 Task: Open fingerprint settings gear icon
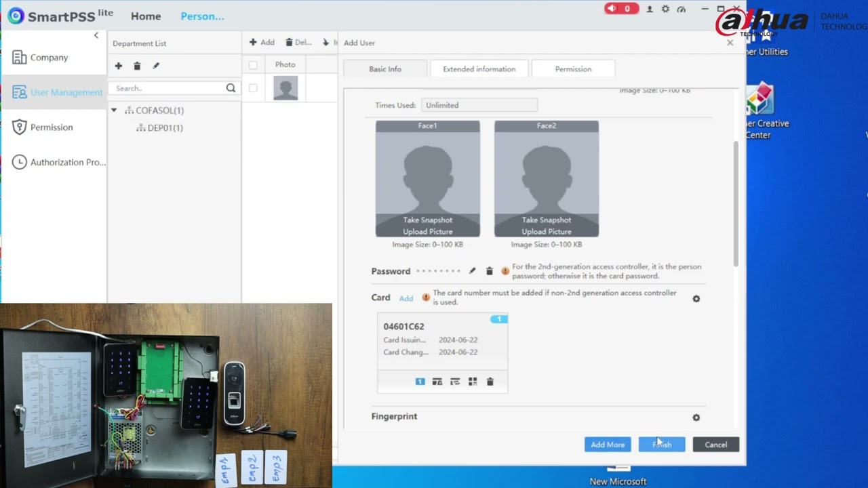click(696, 418)
